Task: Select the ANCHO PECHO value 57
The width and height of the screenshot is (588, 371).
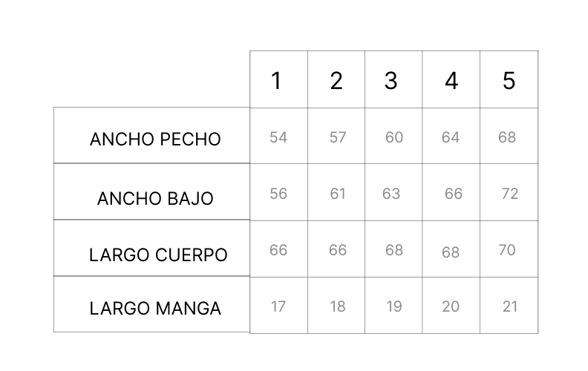Action: pyautogui.click(x=338, y=137)
